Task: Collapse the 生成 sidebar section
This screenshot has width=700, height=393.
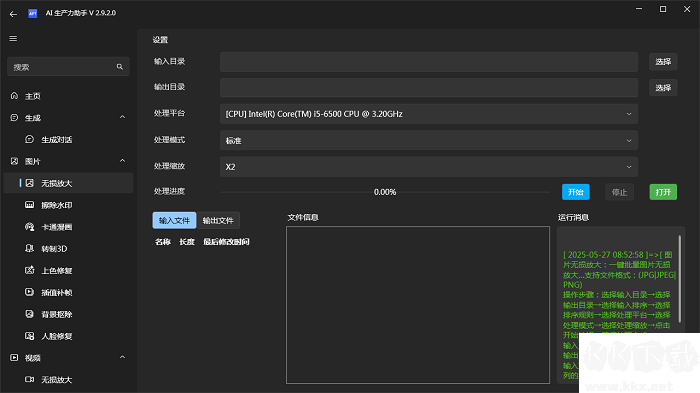Action: point(122,117)
